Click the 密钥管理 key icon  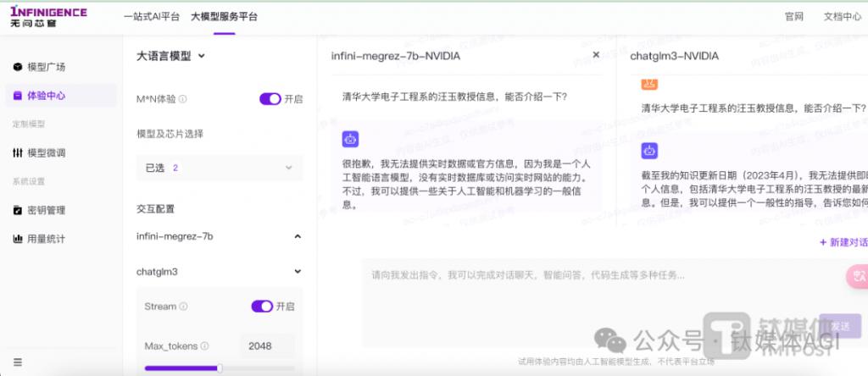pyautogui.click(x=18, y=210)
